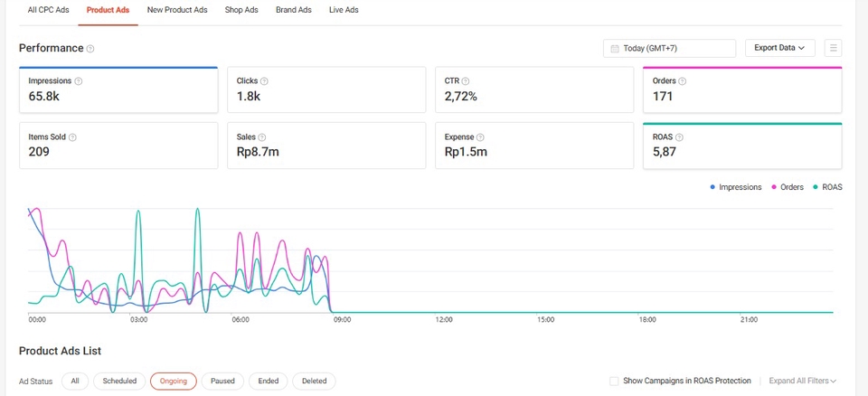
Task: Open the column settings list icon
Action: point(833,48)
